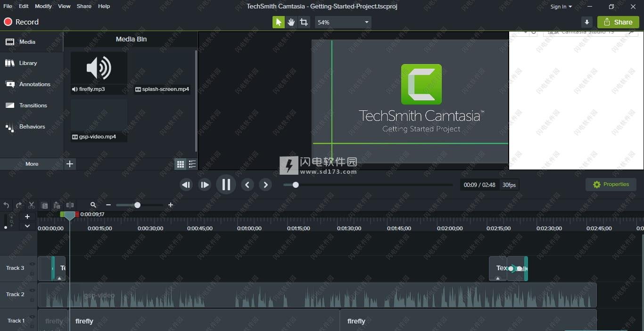Select the gsp-video clip on Track 2
This screenshot has height=331, width=644.
coord(317,295)
